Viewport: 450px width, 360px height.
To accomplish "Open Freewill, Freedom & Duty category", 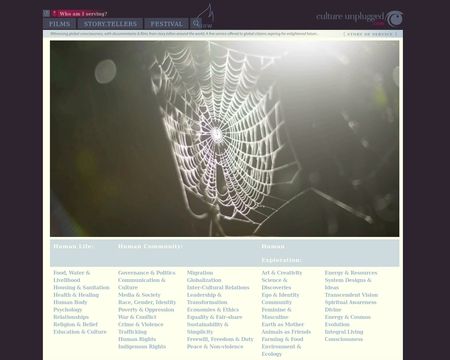I will tap(220, 339).
